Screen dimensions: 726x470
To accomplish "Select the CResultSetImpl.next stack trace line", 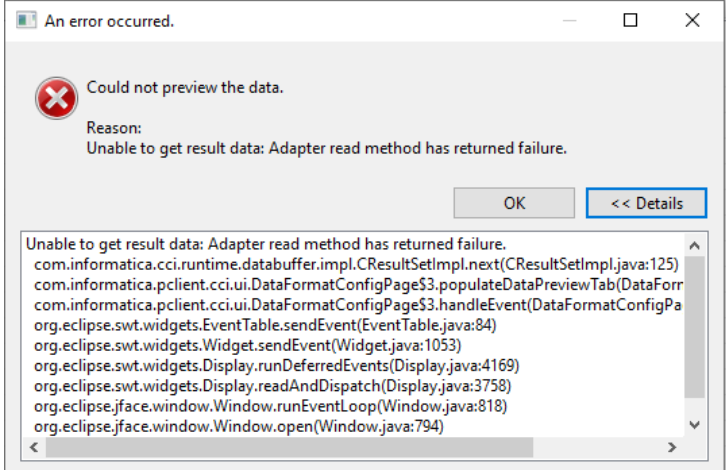I will click(x=357, y=264).
